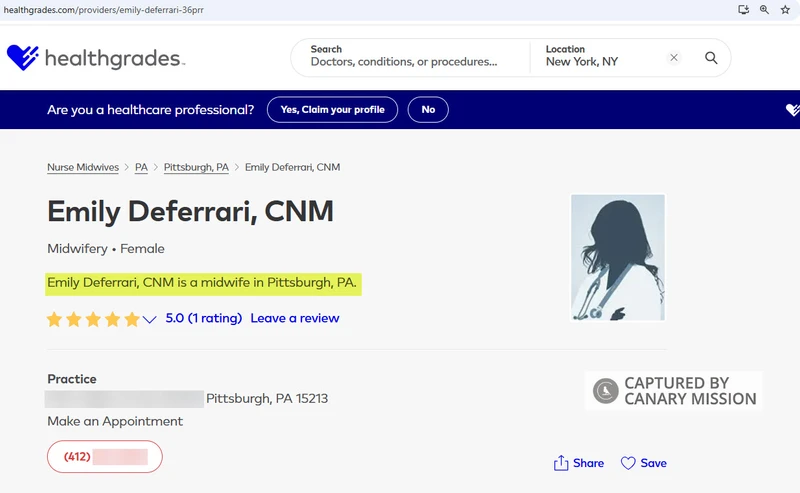Click the healthgrades wordmark text
Image resolution: width=800 pixels, height=493 pixels.
[x=114, y=59]
